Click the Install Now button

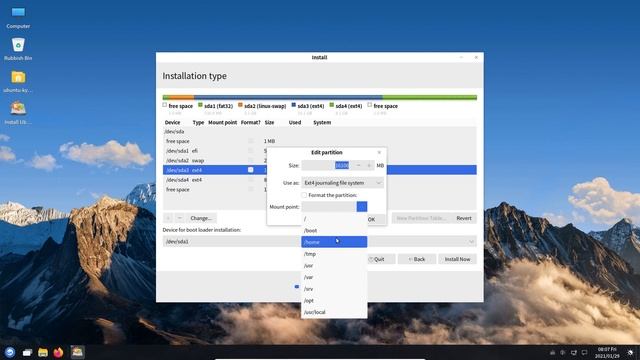[457, 259]
